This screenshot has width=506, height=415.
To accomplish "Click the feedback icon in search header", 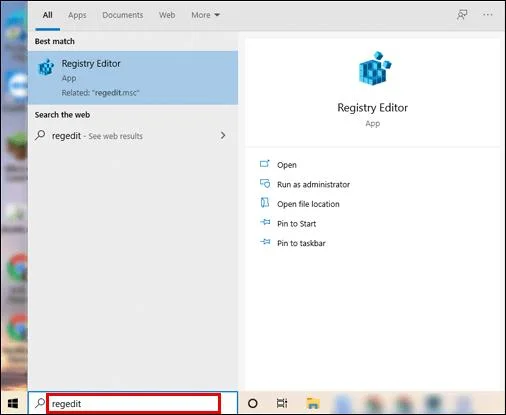I will point(462,15).
